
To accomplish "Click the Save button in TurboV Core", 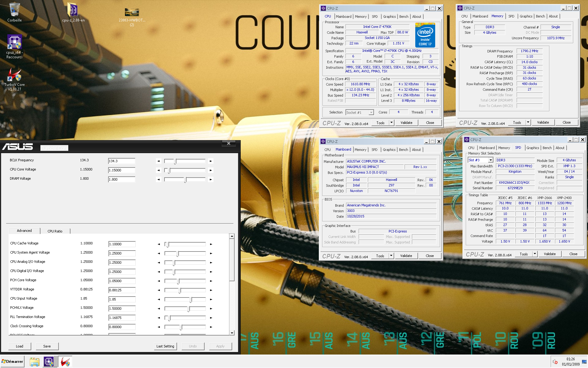I will point(47,346).
